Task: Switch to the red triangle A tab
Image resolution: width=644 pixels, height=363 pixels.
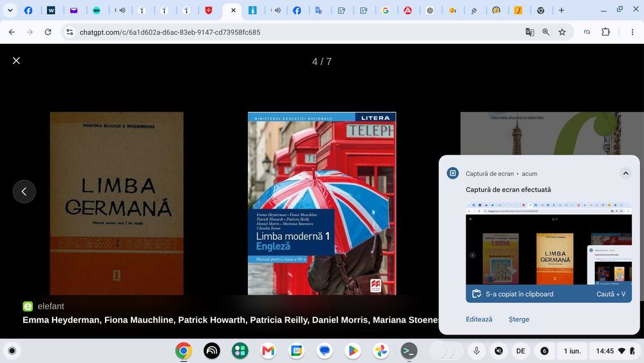Action: (408, 10)
